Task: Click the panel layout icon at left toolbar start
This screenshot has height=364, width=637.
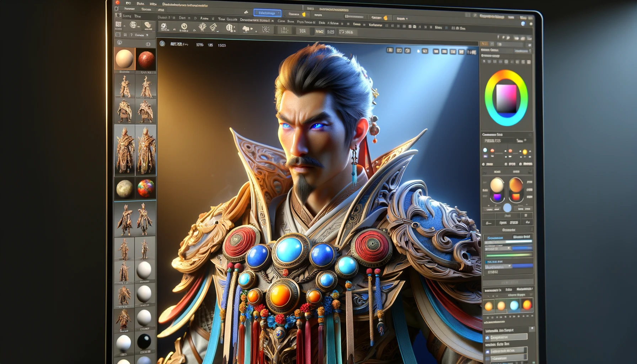Action: [x=118, y=24]
